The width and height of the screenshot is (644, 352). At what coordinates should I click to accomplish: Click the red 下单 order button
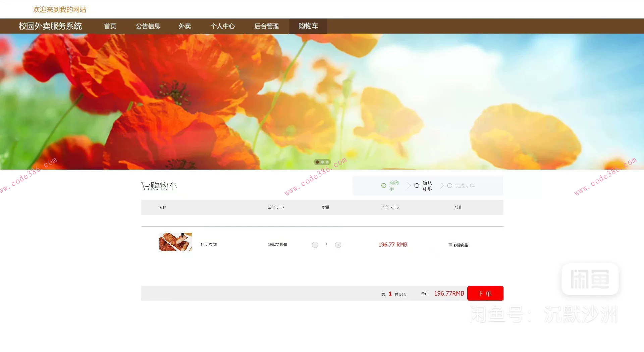point(485,293)
